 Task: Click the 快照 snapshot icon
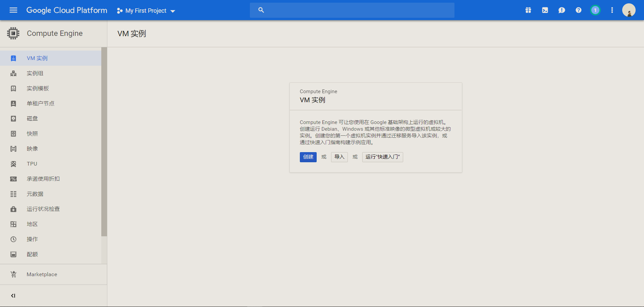[13, 134]
